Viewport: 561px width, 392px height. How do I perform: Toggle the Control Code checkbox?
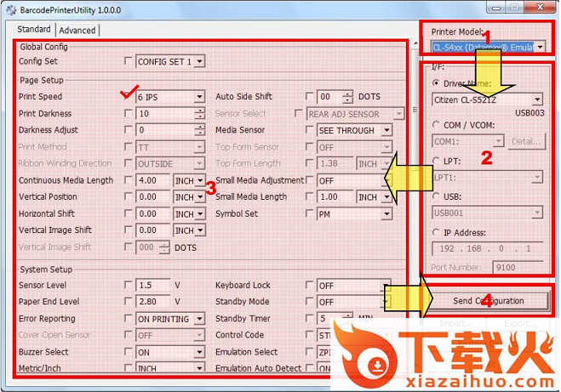coord(310,335)
